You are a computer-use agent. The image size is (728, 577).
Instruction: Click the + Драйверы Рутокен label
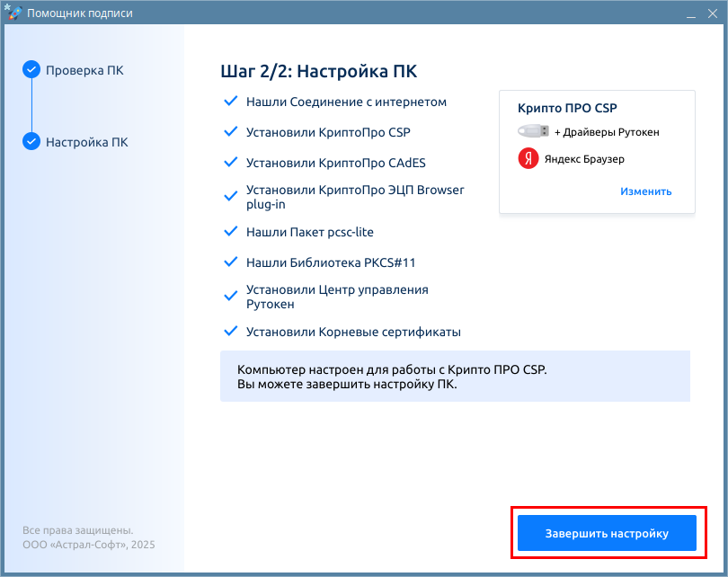607,132
